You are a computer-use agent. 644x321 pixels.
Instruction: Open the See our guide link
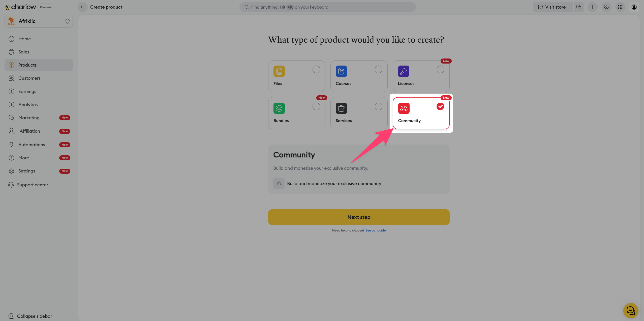coord(375,230)
